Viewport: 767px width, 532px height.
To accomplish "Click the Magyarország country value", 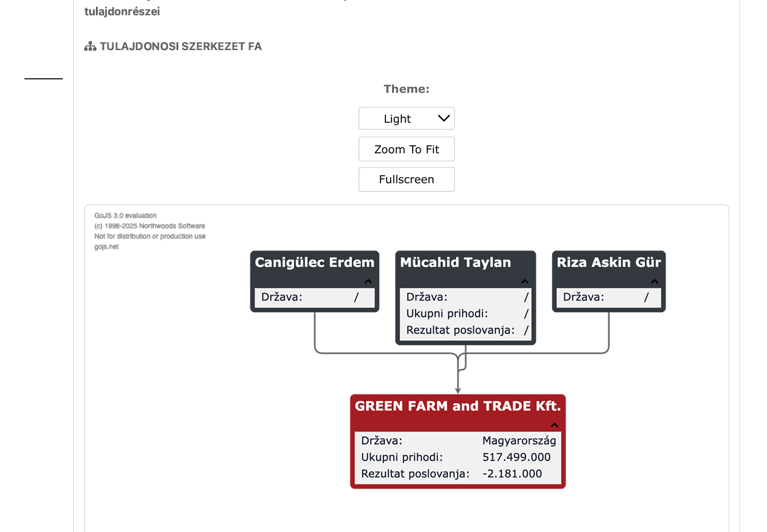I will click(x=519, y=441).
